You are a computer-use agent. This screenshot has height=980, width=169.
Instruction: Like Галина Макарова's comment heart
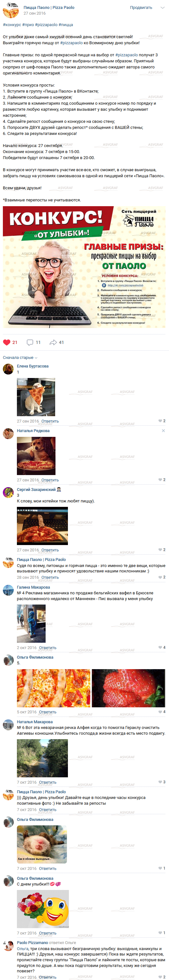click(160, 647)
